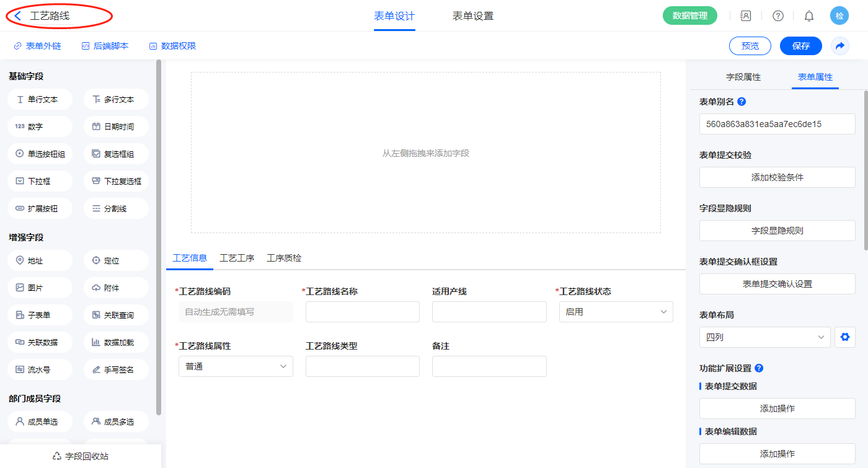Click the help icon next to 功能扩展设置

tap(759, 368)
